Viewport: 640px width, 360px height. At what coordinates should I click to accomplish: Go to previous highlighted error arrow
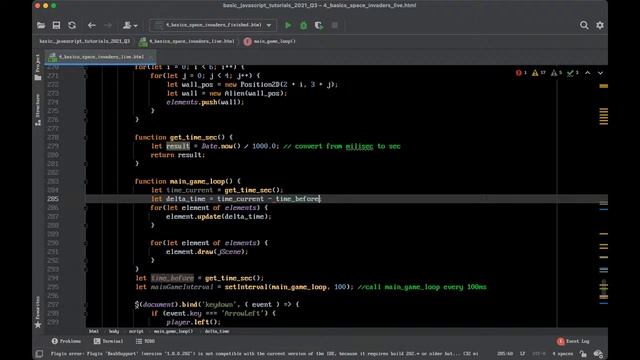click(588, 73)
